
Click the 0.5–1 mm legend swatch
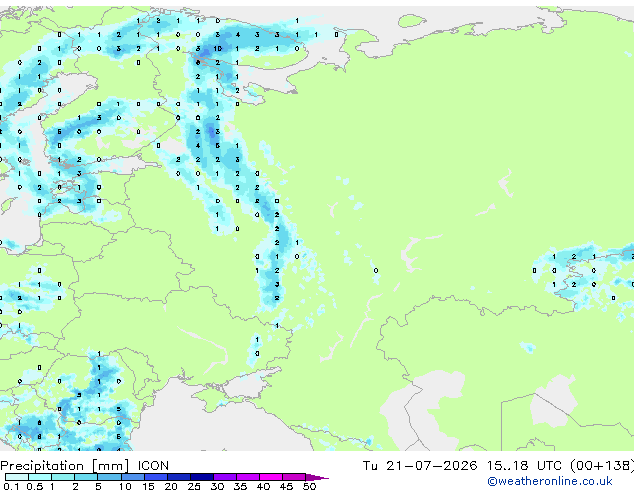tap(40, 477)
